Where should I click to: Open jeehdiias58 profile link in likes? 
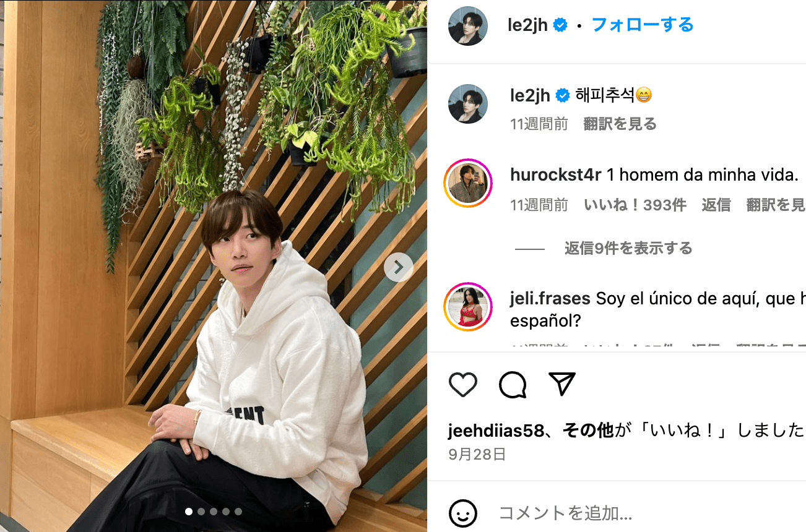coord(496,431)
